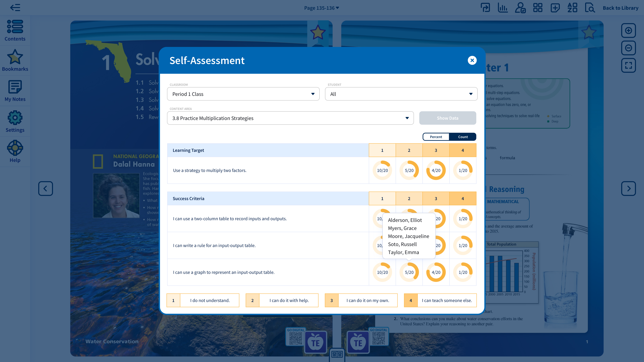The width and height of the screenshot is (644, 362).
Task: Open the Classroom Period 1 Class dropdown
Action: (243, 94)
